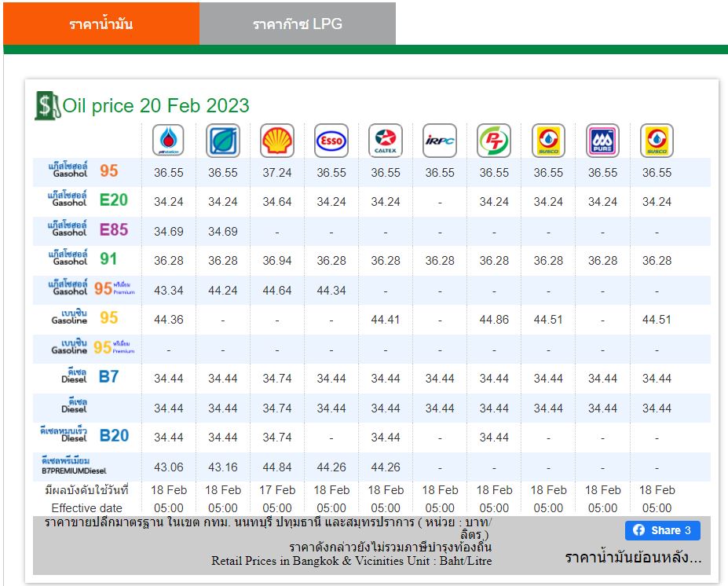Open the ราคาน้ำมันย้อนหลัง link
Viewport: 728px width, 586px height.
pos(633,557)
